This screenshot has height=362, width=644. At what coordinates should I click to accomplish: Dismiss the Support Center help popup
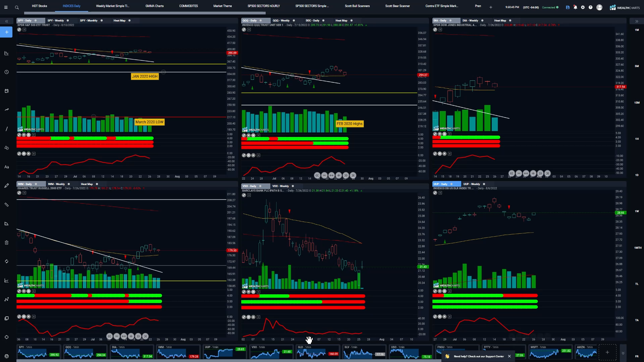click(509, 356)
